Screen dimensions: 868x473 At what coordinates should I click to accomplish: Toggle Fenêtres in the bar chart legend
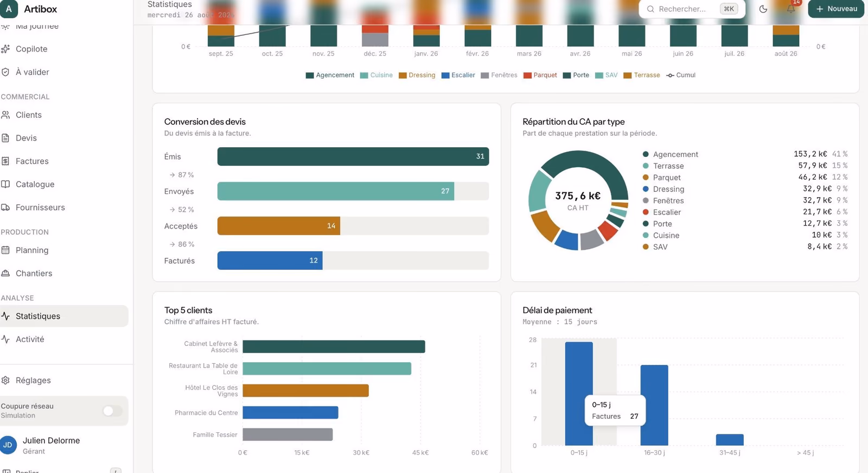pos(499,75)
